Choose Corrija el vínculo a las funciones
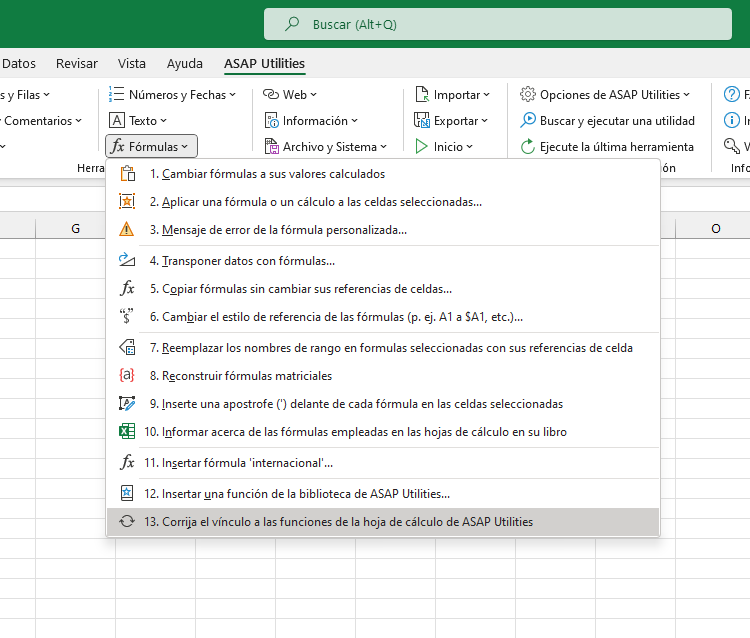 point(383,521)
